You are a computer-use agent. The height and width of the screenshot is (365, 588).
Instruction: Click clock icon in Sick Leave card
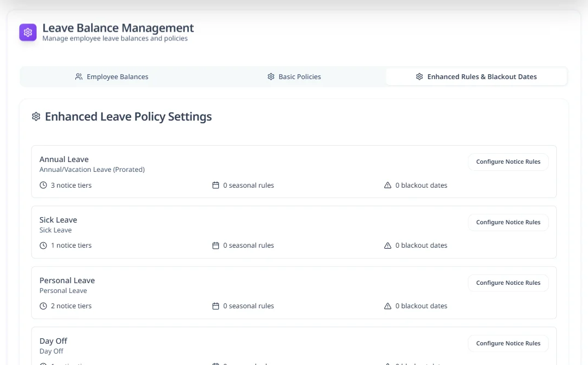[44, 246]
